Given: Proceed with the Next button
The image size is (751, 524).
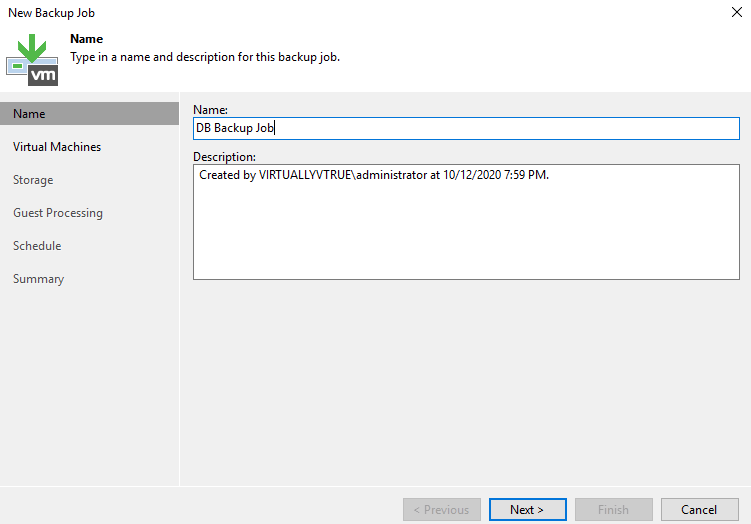Looking at the screenshot, I should pyautogui.click(x=527, y=509).
